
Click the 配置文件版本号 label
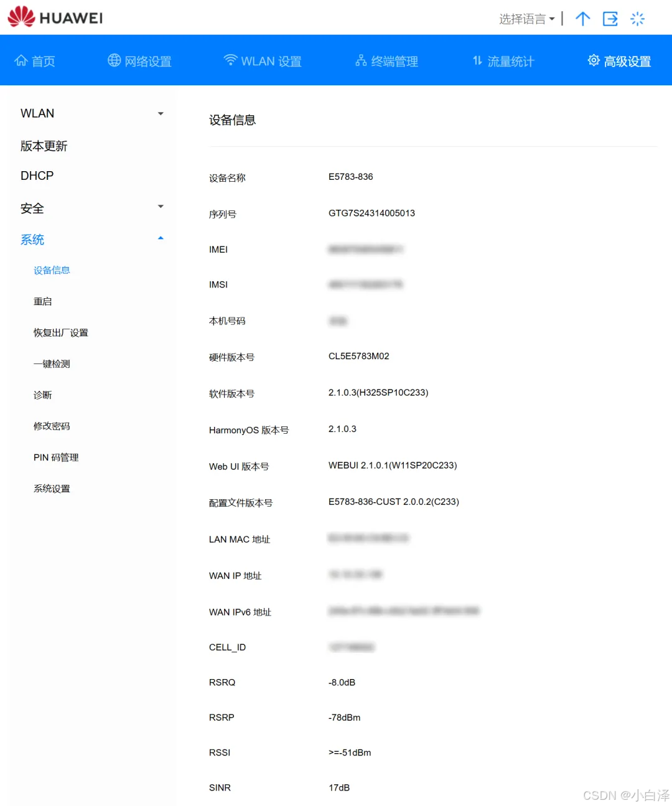(x=241, y=503)
